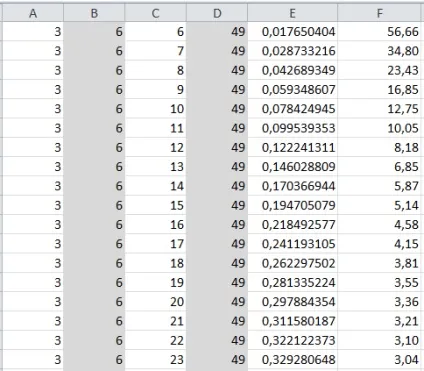Viewport: 424px width, 371px height.
Task: Select cell showing 3,81
Action: pyautogui.click(x=379, y=263)
